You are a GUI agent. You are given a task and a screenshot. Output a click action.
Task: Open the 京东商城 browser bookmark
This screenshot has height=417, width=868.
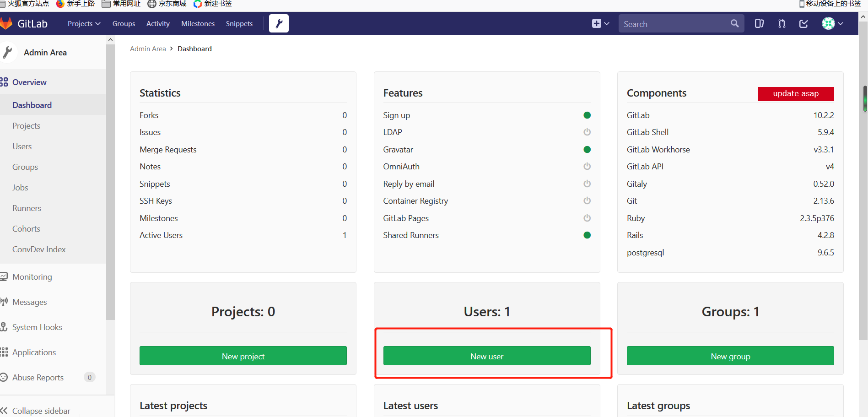tap(167, 4)
